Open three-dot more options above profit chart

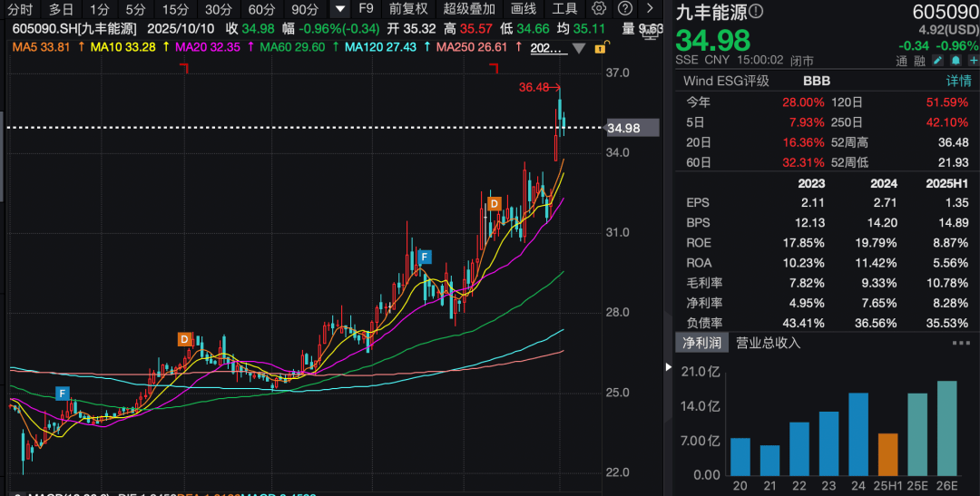tap(961, 343)
